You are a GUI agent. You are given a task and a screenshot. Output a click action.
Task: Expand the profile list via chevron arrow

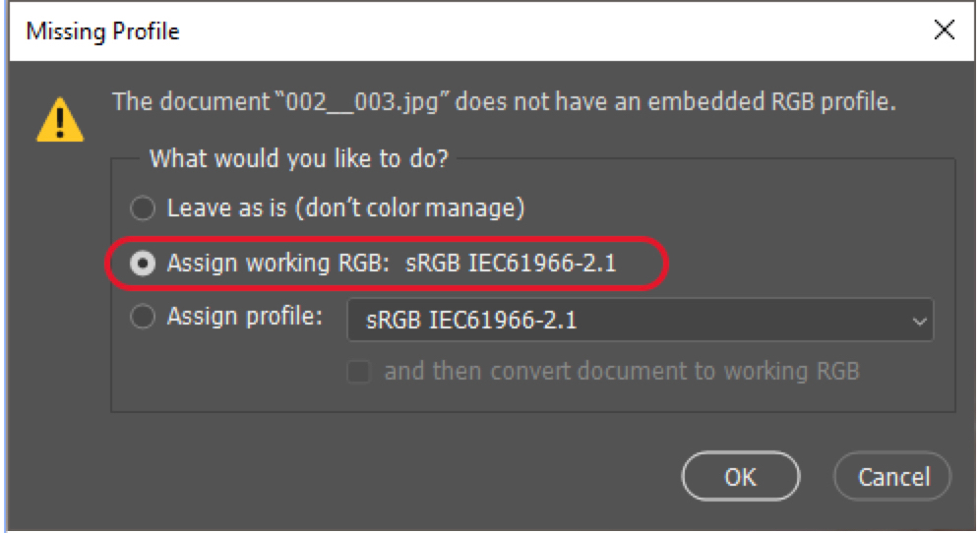click(x=919, y=322)
